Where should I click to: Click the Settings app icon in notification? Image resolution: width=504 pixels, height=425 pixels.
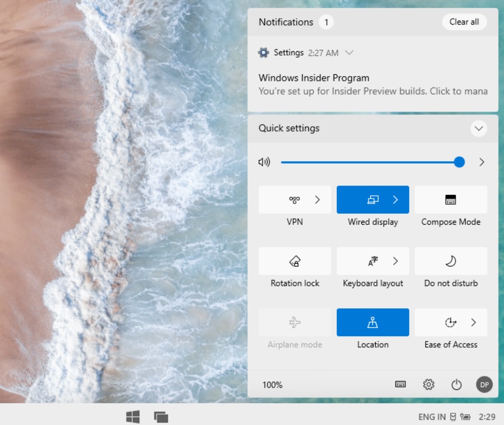(x=263, y=53)
